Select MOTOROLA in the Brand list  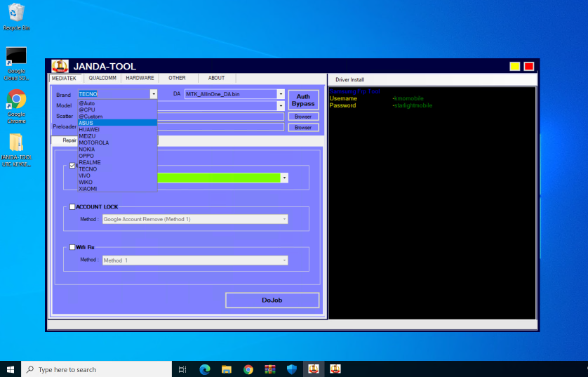pyautogui.click(x=117, y=143)
